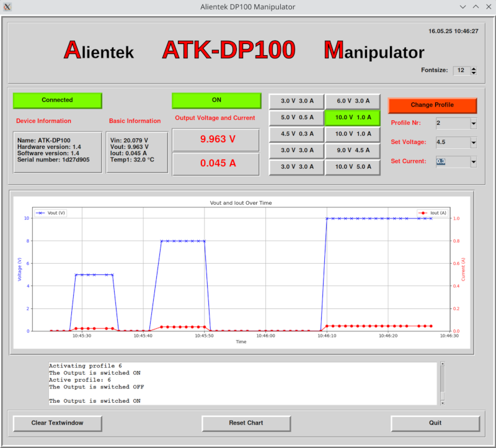Screen dimensions: 496x448
Task: Select the active 10.0 V 1.0 A preset
Action: tap(352, 117)
